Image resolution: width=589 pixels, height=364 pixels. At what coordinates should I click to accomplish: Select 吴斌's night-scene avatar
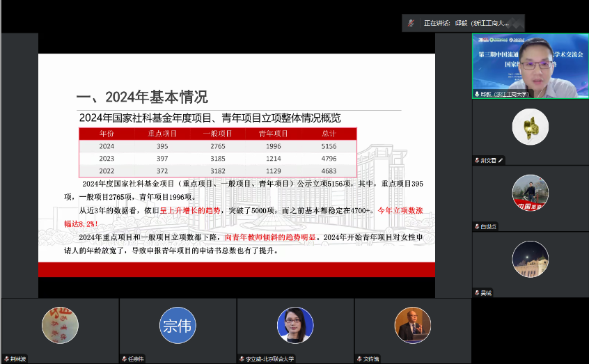pos(530,259)
